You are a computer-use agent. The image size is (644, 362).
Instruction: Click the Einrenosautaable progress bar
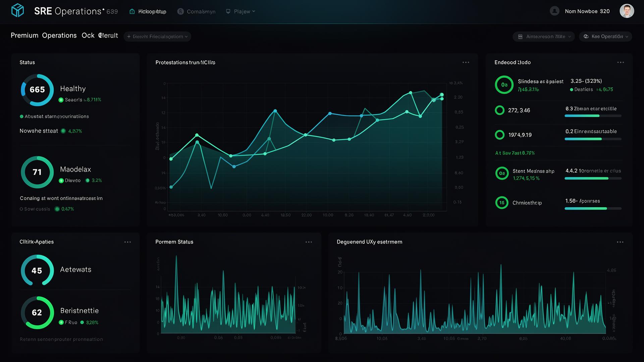click(593, 139)
